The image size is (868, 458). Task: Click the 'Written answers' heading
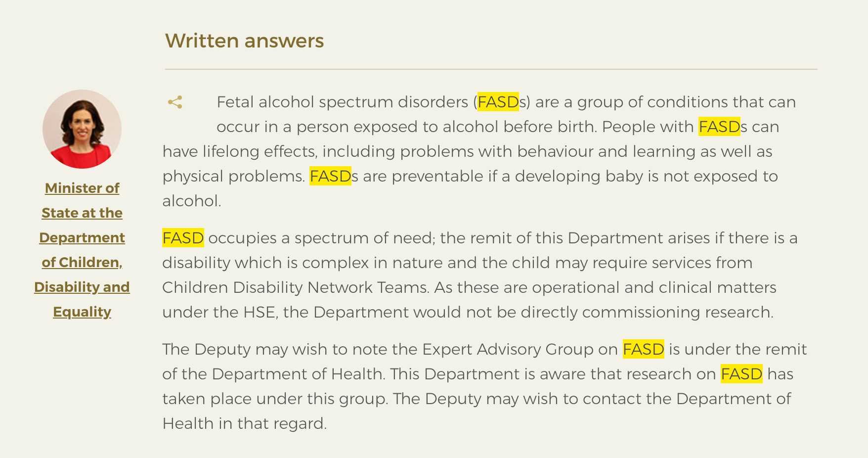pyautogui.click(x=244, y=41)
